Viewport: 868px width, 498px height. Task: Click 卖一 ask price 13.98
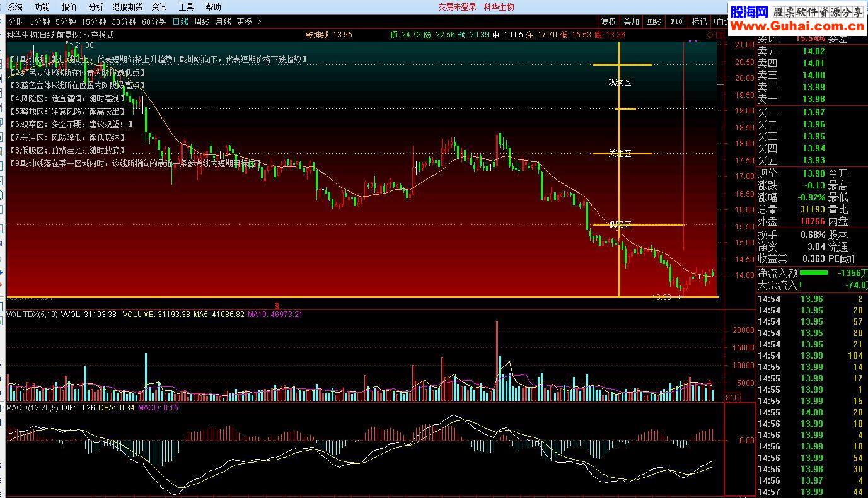coord(814,99)
